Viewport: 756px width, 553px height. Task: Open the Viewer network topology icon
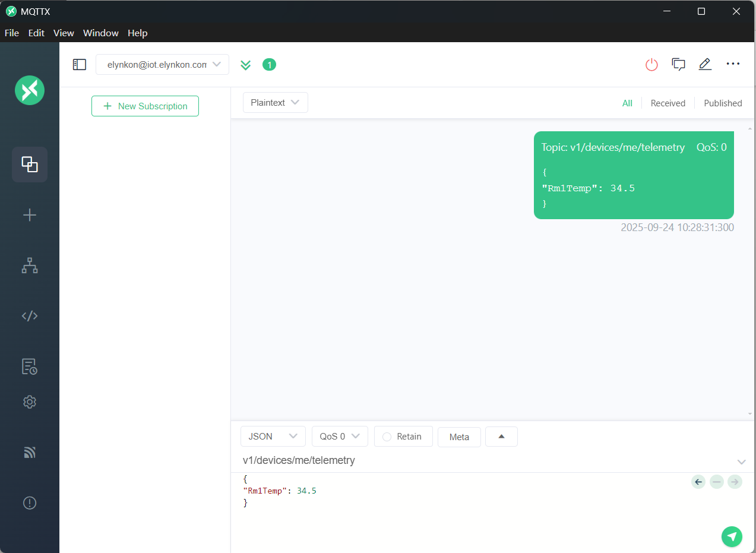(30, 266)
